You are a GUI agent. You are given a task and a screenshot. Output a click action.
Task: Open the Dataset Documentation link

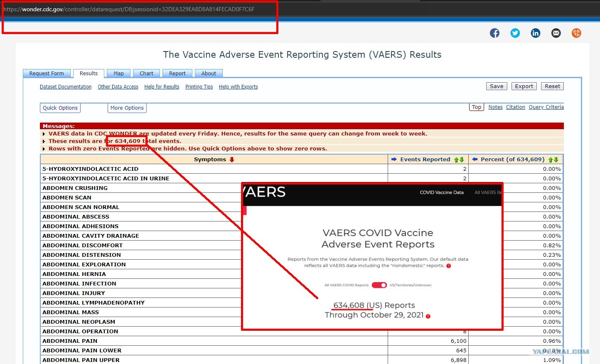[66, 87]
